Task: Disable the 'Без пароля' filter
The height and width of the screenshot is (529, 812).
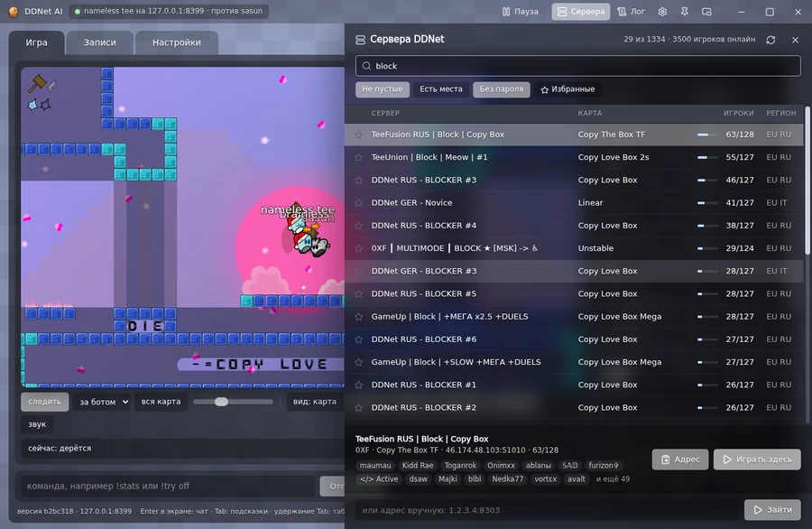Action: pos(502,89)
